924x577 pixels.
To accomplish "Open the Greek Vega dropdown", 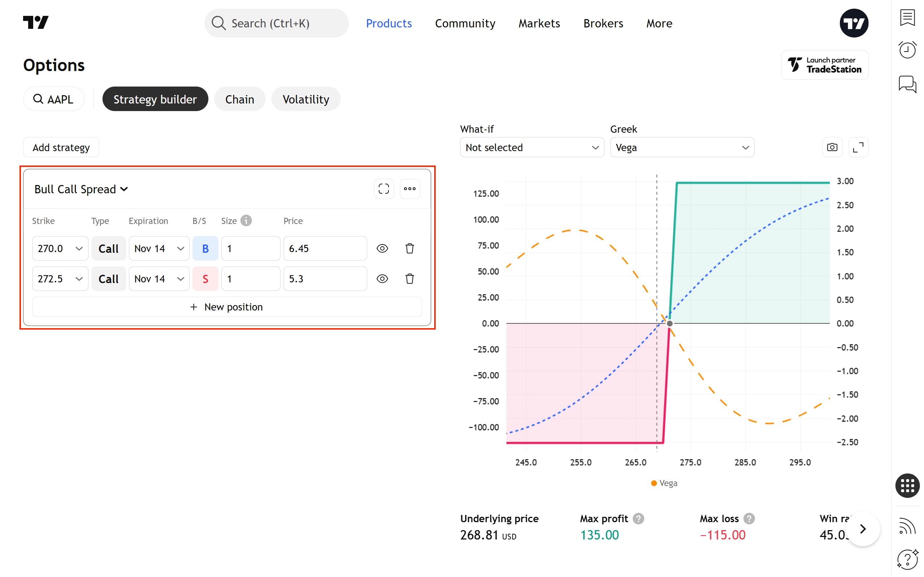I will 681,147.
